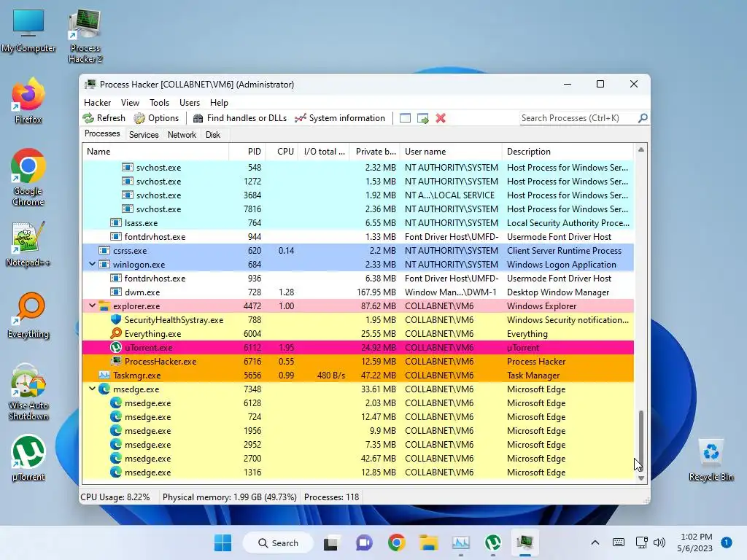Screen dimensions: 747x560
Task: Open Wise Auto Shutdown desktop shortcut
Action: tap(28, 392)
